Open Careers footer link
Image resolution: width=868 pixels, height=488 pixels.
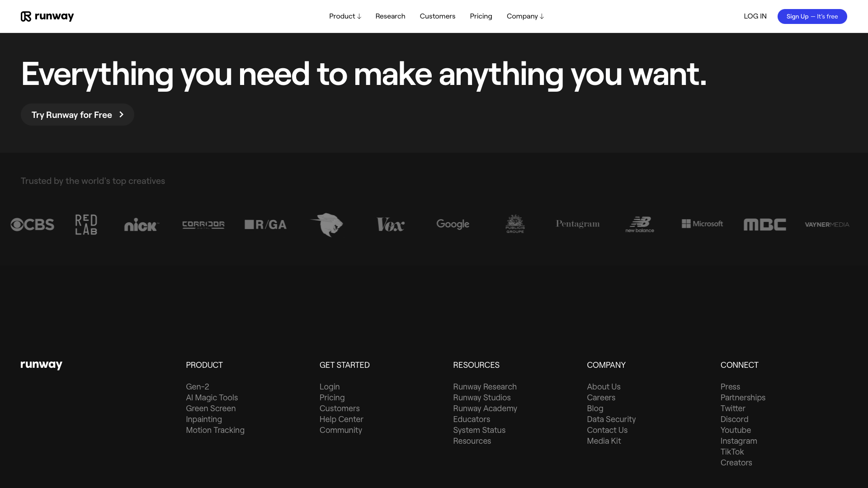coord(601,398)
